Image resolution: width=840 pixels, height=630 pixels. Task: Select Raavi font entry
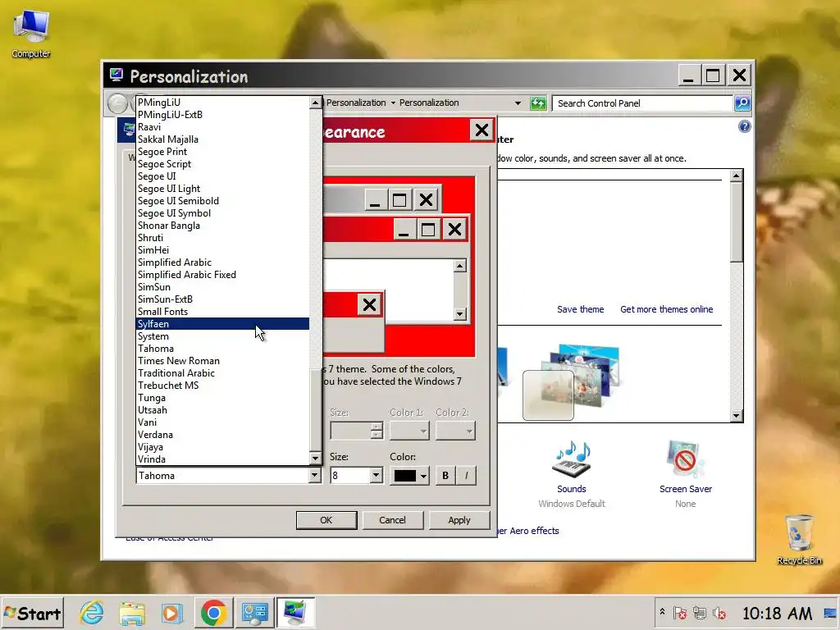pos(223,126)
